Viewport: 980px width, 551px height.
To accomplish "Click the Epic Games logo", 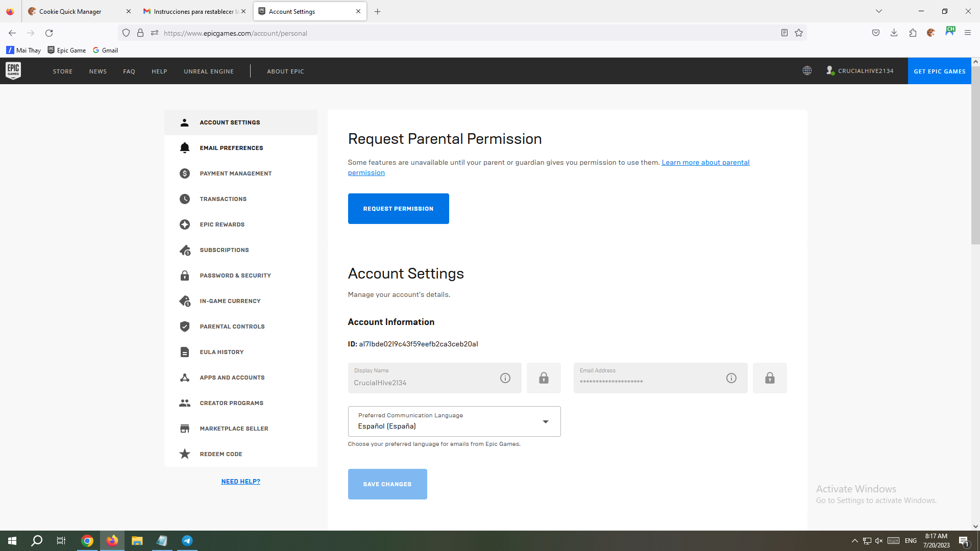I will pyautogui.click(x=13, y=71).
